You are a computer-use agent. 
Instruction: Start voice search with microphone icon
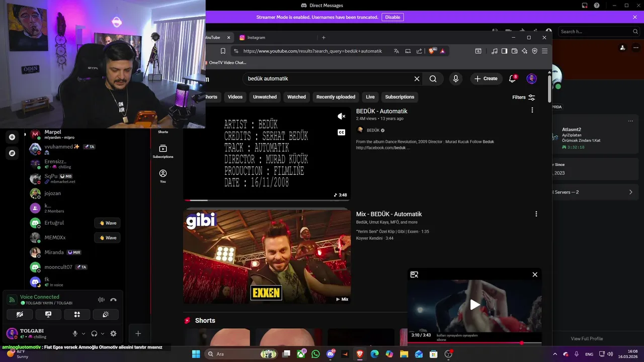[x=455, y=79]
